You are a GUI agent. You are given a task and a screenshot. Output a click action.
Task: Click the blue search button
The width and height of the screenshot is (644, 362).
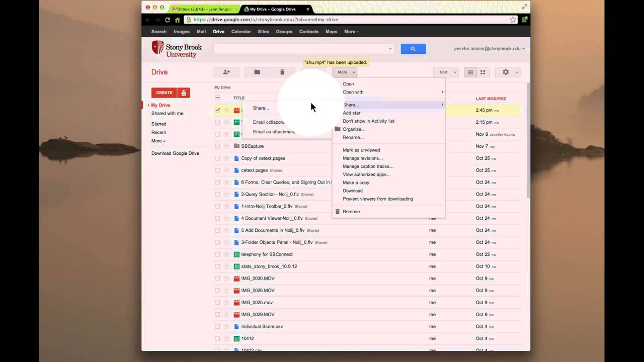coord(413,49)
